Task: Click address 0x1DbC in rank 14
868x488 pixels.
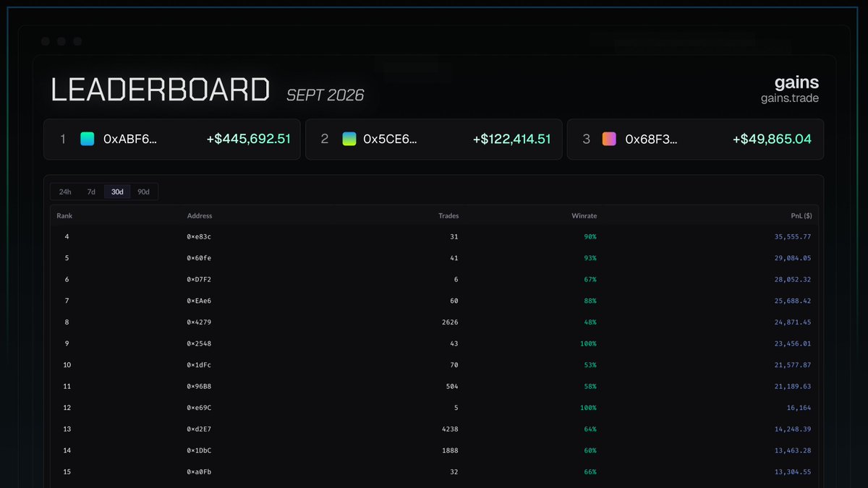Action: click(199, 451)
